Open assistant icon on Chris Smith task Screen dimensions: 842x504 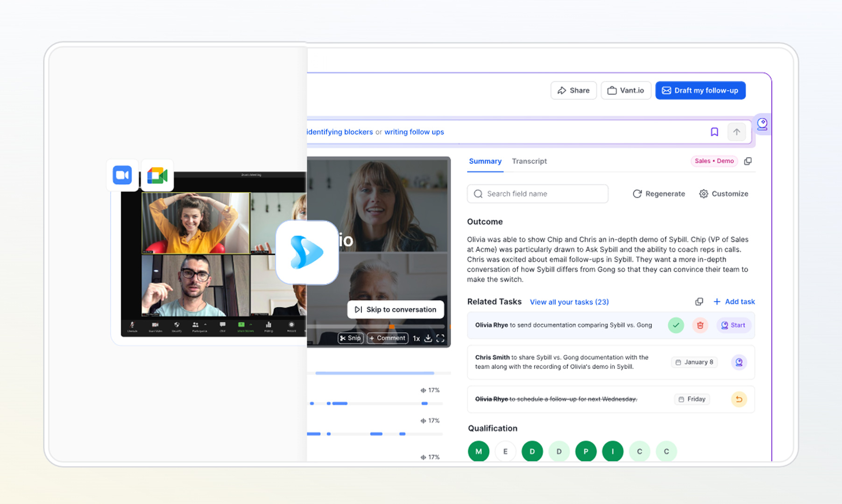[739, 362]
